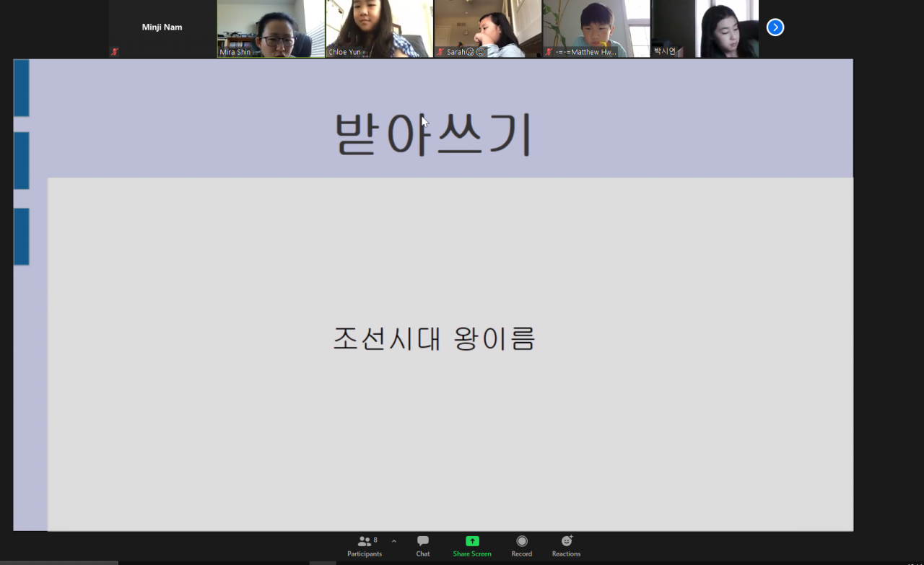Select Minji Nam's participant tile
Image resolution: width=924 pixels, height=565 pixels.
click(162, 29)
